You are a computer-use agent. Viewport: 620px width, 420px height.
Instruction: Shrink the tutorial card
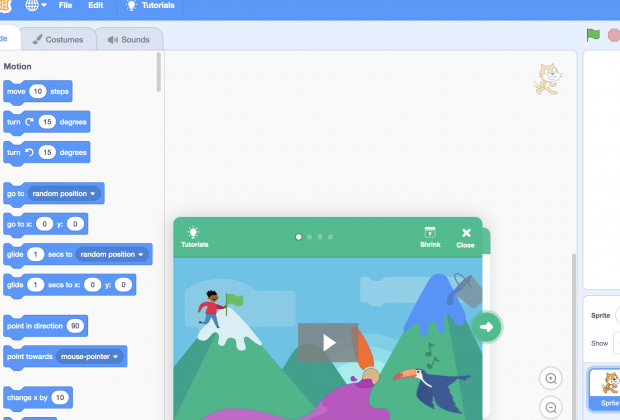(430, 237)
